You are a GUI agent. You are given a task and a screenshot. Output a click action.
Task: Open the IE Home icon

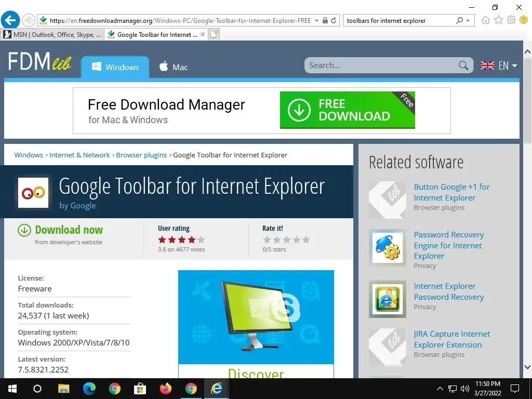click(486, 20)
